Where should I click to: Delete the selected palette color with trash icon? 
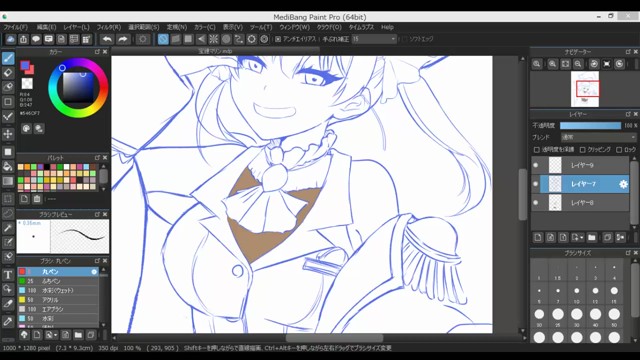pos(37,199)
